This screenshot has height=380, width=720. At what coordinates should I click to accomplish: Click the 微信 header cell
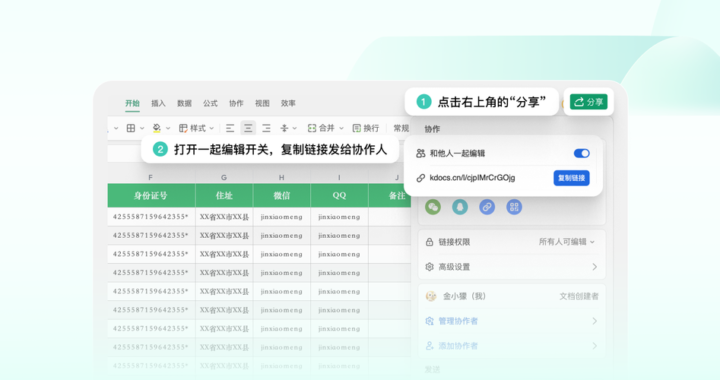[x=281, y=196]
